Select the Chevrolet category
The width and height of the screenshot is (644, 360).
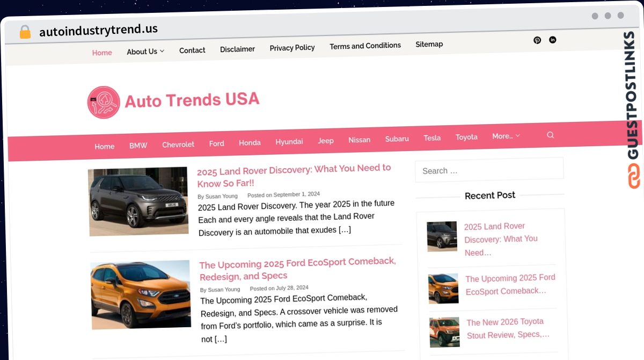(x=178, y=145)
